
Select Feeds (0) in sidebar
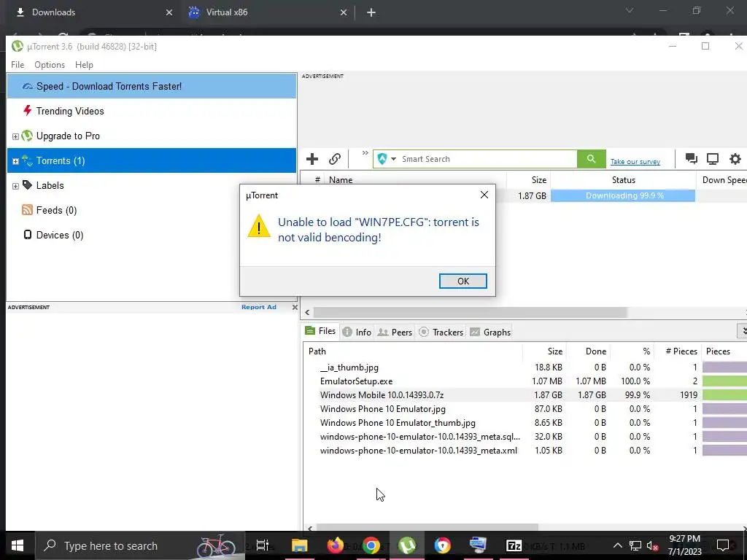(55, 210)
